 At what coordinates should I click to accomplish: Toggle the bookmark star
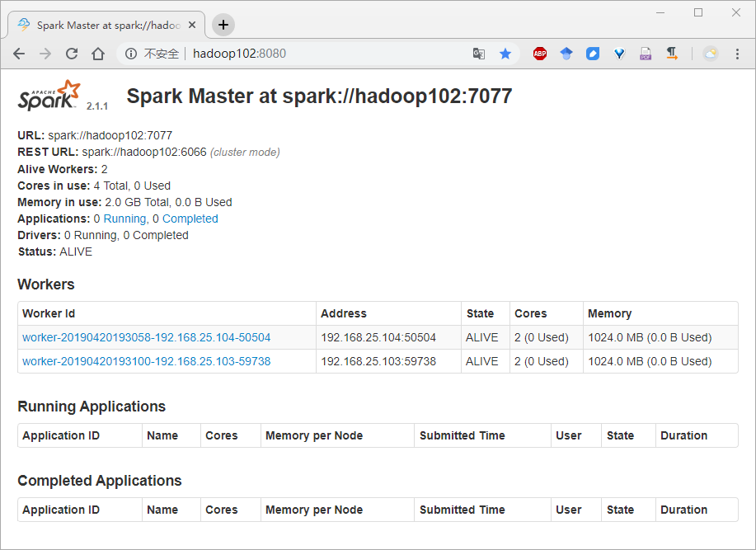(x=505, y=54)
